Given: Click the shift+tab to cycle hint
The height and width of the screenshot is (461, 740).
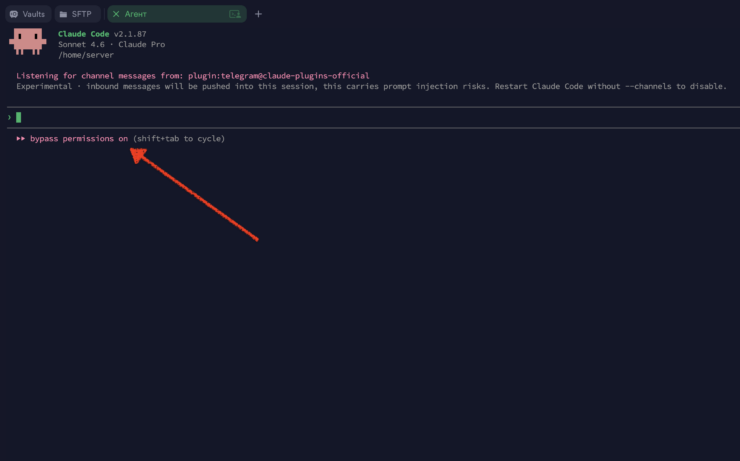Looking at the screenshot, I should point(179,139).
